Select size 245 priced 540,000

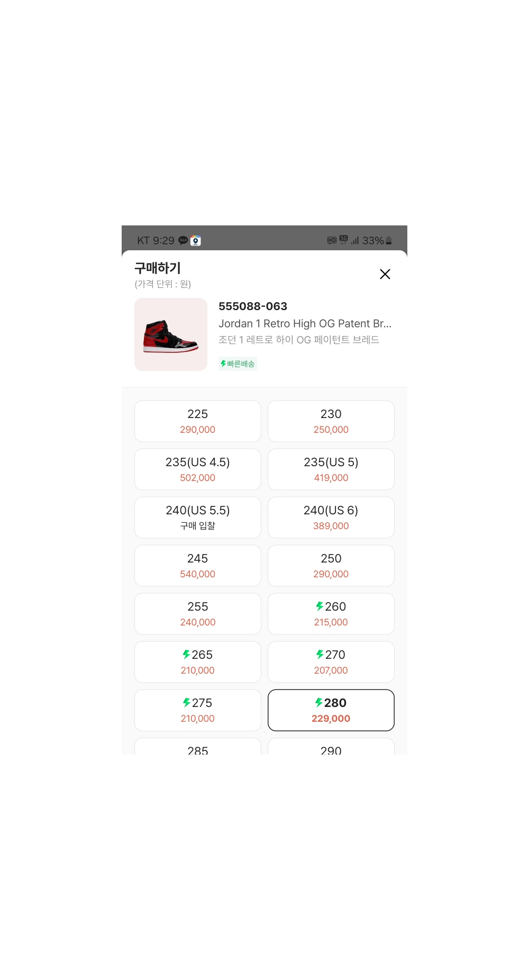(x=198, y=566)
